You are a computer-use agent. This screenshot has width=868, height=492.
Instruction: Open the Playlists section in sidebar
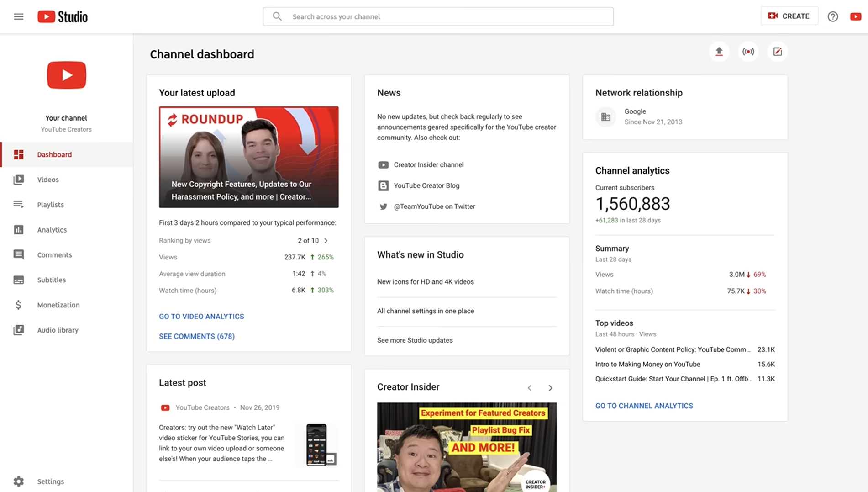pyautogui.click(x=50, y=205)
